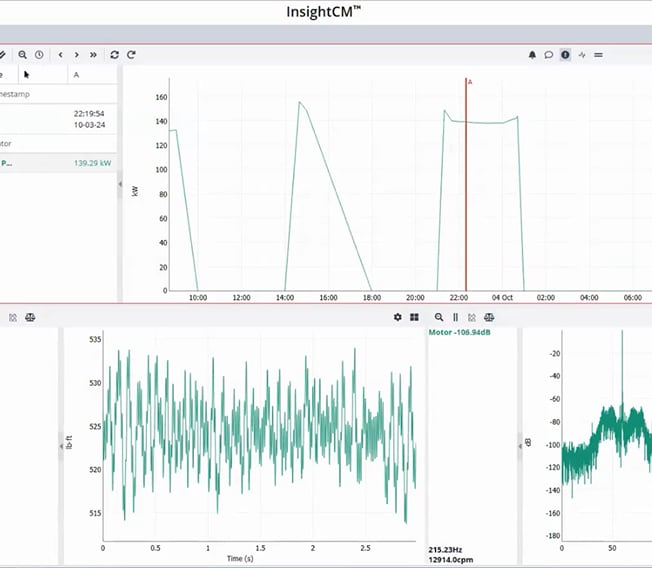Switch layout using the grid icon
The image size is (652, 568).
coord(414,317)
